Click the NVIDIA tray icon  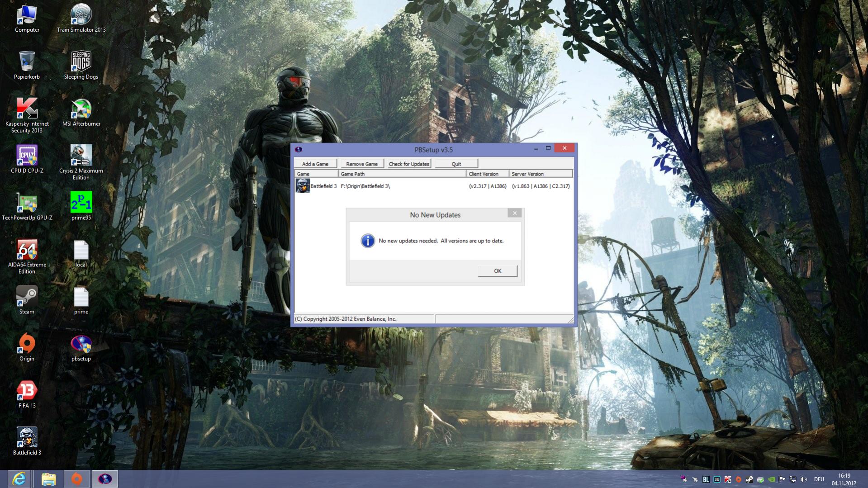click(771, 479)
